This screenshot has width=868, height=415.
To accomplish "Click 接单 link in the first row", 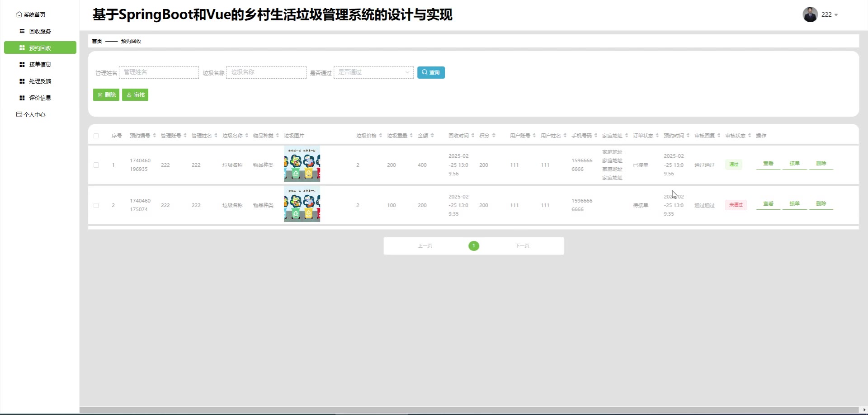I will tap(794, 164).
